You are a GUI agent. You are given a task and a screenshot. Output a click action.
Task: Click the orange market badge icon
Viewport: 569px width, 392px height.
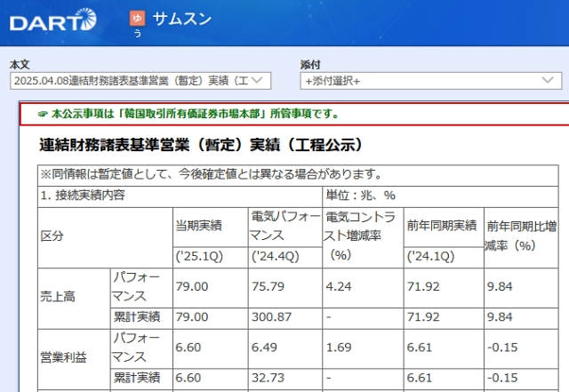pos(136,18)
